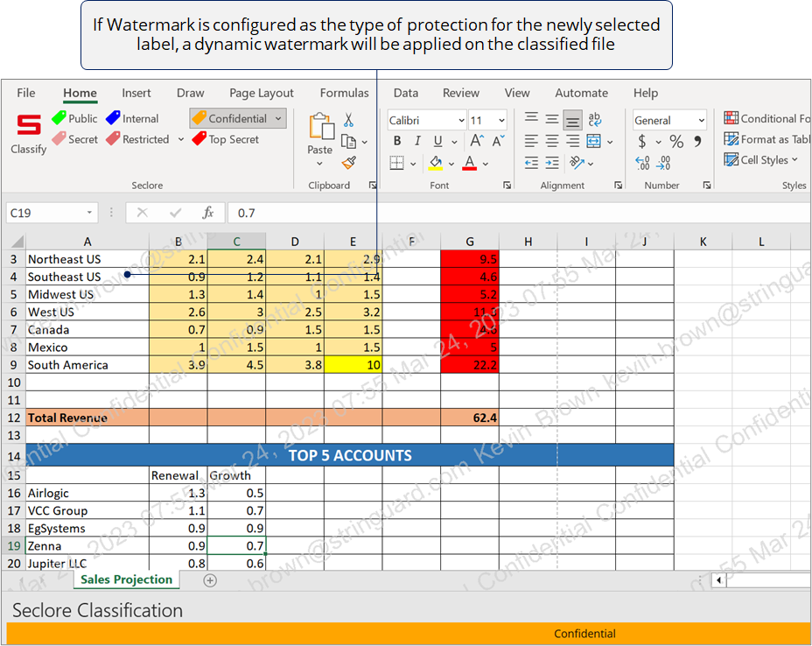Click the Seclore Classify button

(29, 133)
